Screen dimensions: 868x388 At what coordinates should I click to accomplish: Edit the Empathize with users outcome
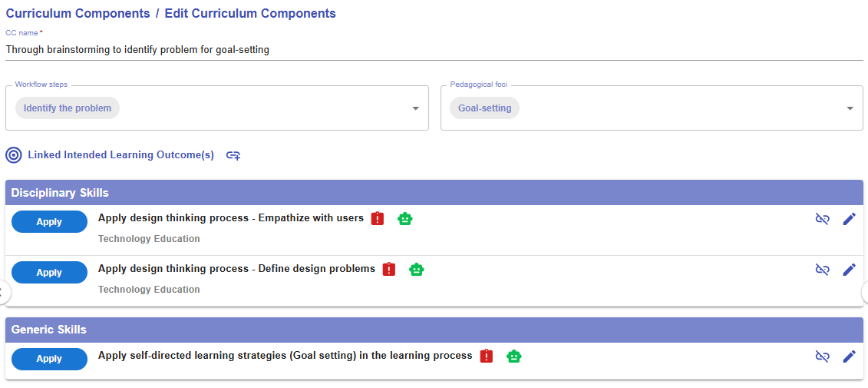click(849, 219)
